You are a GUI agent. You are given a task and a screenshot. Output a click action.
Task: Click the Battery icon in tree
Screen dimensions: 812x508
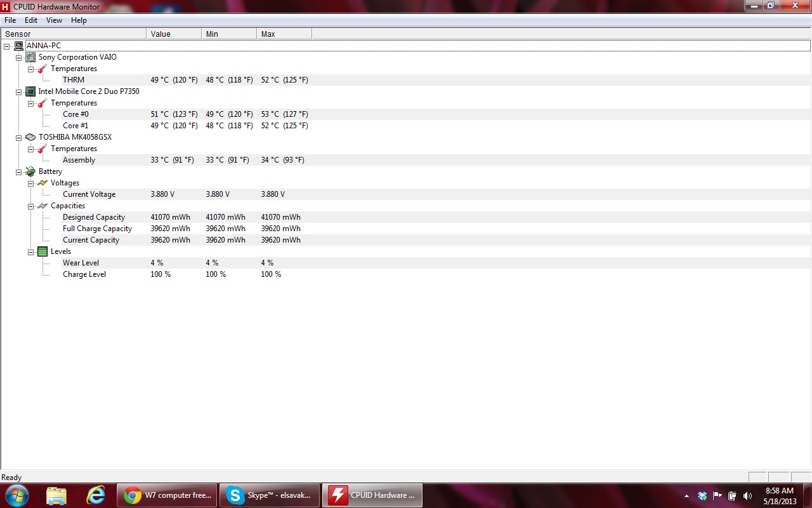[x=30, y=171]
